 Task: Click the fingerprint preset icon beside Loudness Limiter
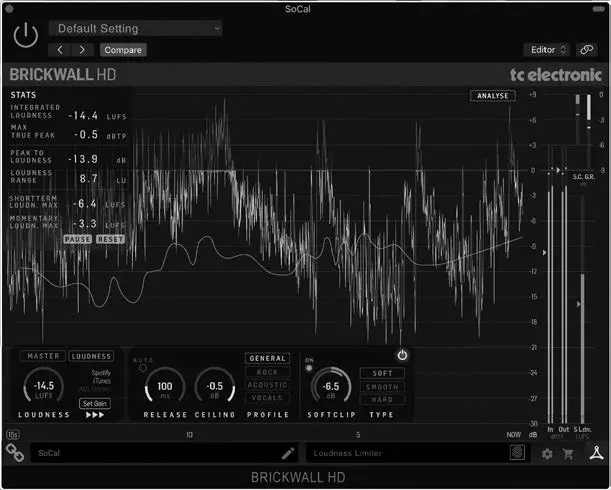(x=517, y=453)
